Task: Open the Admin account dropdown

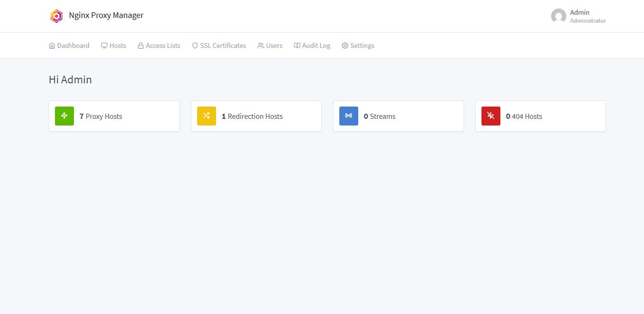Action: (x=580, y=12)
